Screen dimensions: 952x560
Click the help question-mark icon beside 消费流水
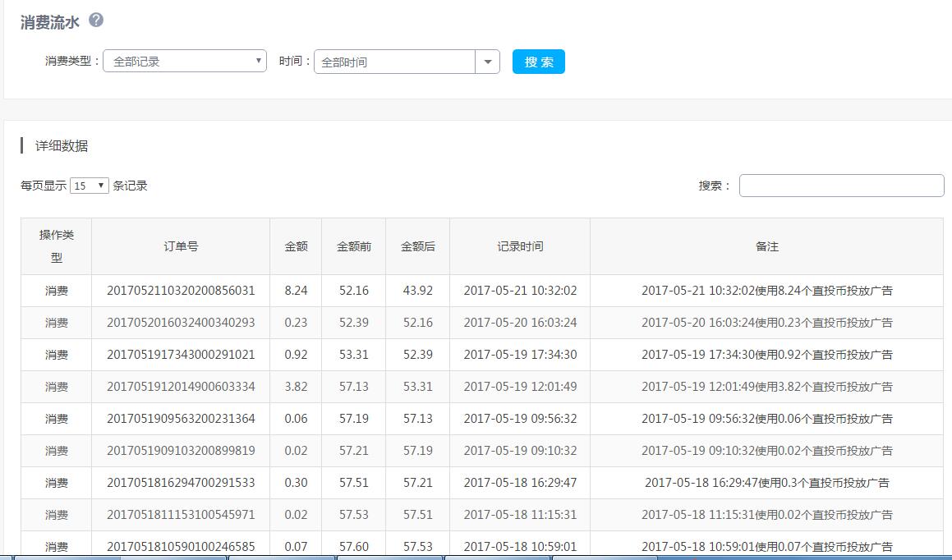click(96, 20)
